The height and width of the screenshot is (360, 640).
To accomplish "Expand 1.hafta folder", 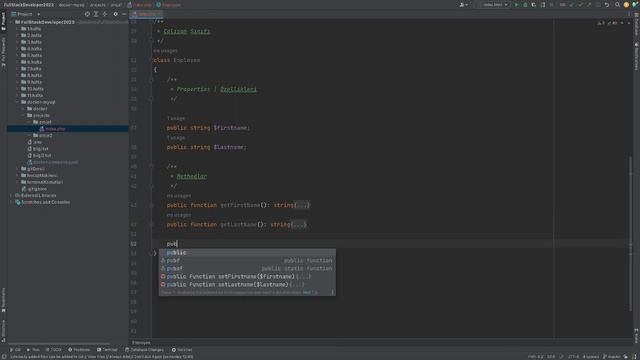I will point(18,29).
